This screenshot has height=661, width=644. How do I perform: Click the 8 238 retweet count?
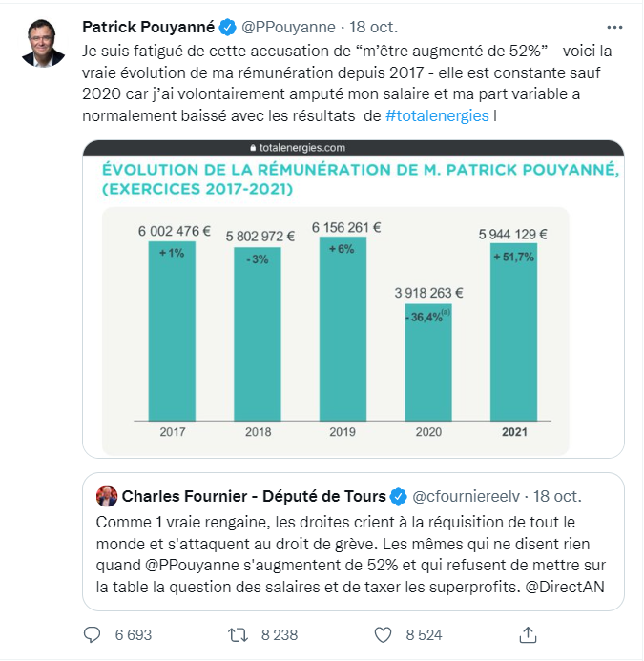click(280, 633)
